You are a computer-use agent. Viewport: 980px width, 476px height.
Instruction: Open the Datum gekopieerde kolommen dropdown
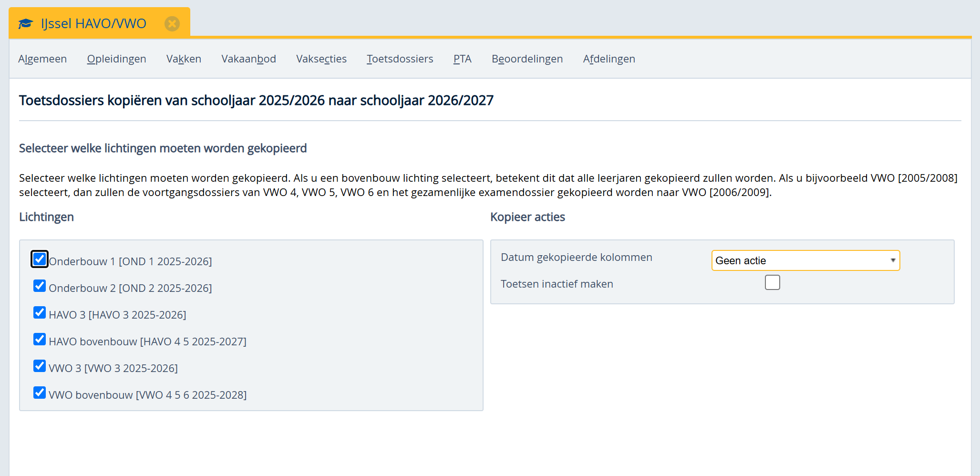coord(805,260)
